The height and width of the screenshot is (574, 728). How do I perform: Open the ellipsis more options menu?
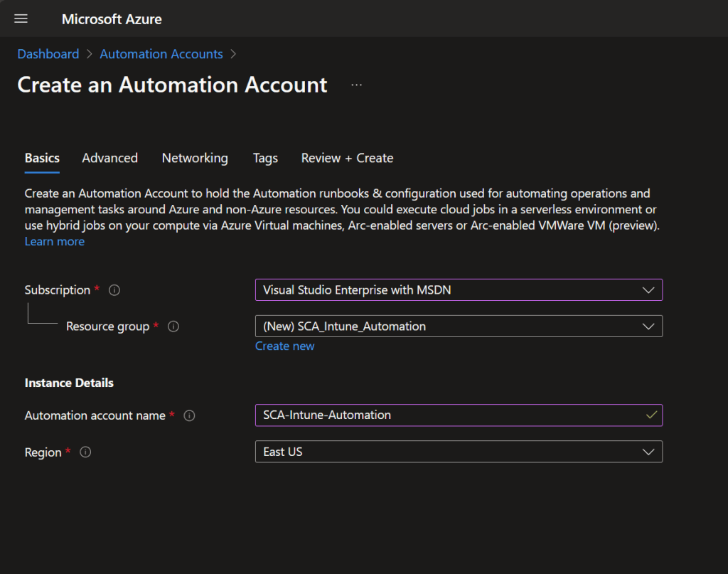pos(356,85)
